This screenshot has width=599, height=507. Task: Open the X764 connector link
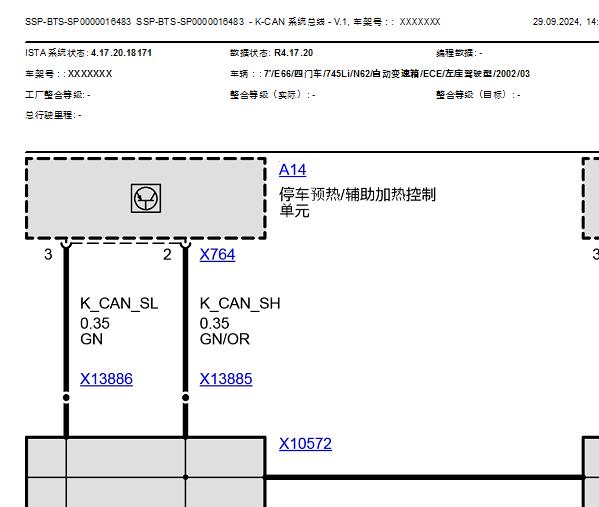[x=217, y=254]
